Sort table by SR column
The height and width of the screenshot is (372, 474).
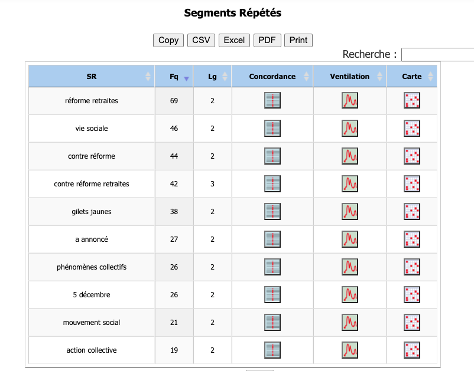pyautogui.click(x=91, y=76)
